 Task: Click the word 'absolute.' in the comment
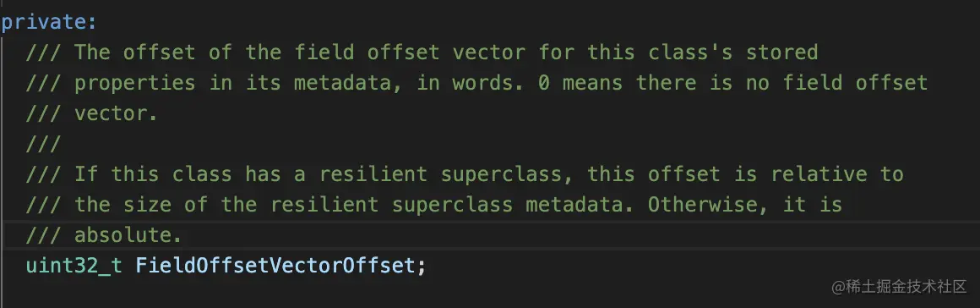click(128, 234)
